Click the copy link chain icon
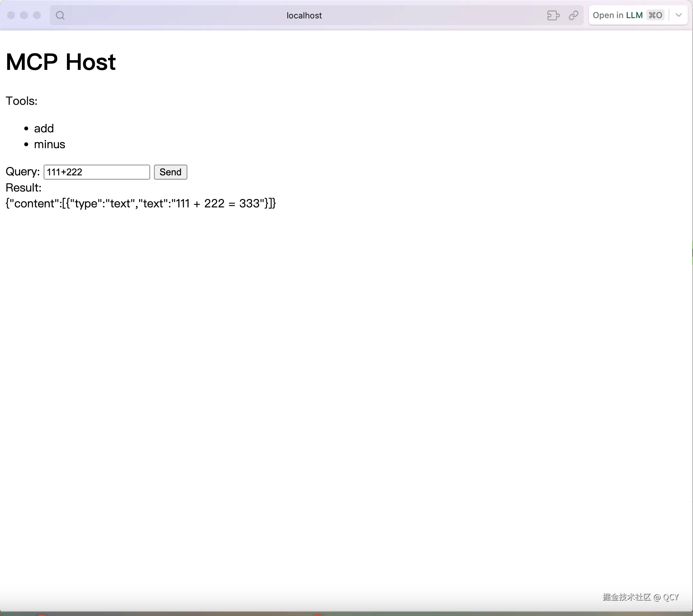Image resolution: width=693 pixels, height=616 pixels. click(573, 15)
